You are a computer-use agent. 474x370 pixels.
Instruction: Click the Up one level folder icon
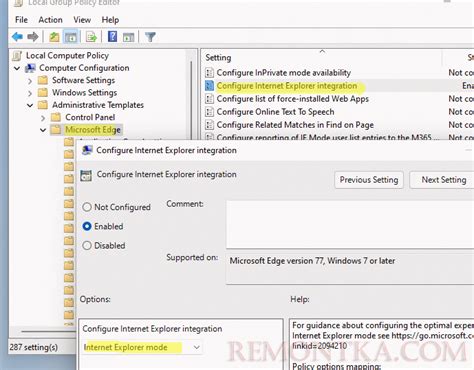(54, 37)
